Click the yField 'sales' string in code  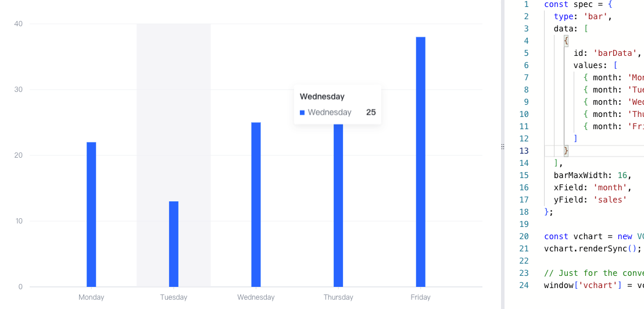point(610,200)
